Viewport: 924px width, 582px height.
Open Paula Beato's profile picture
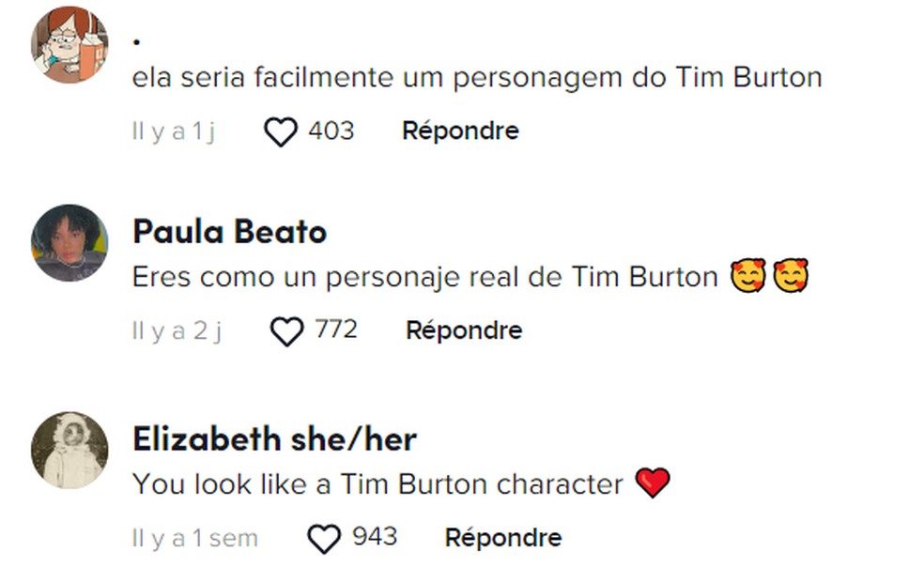(x=69, y=242)
